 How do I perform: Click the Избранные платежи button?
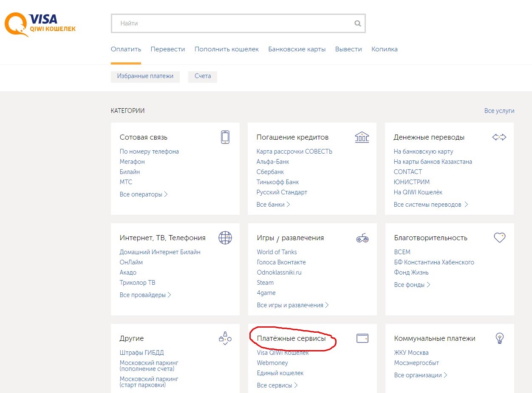pos(145,76)
